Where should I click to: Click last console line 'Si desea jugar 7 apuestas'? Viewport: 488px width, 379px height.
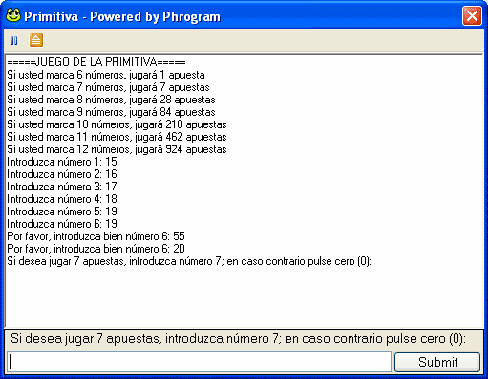click(189, 261)
